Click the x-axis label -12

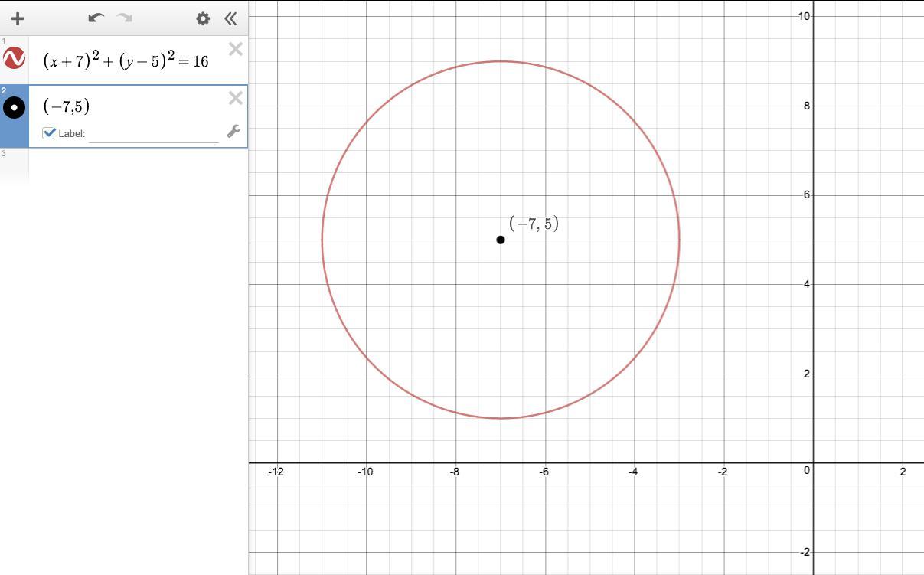[x=276, y=472]
